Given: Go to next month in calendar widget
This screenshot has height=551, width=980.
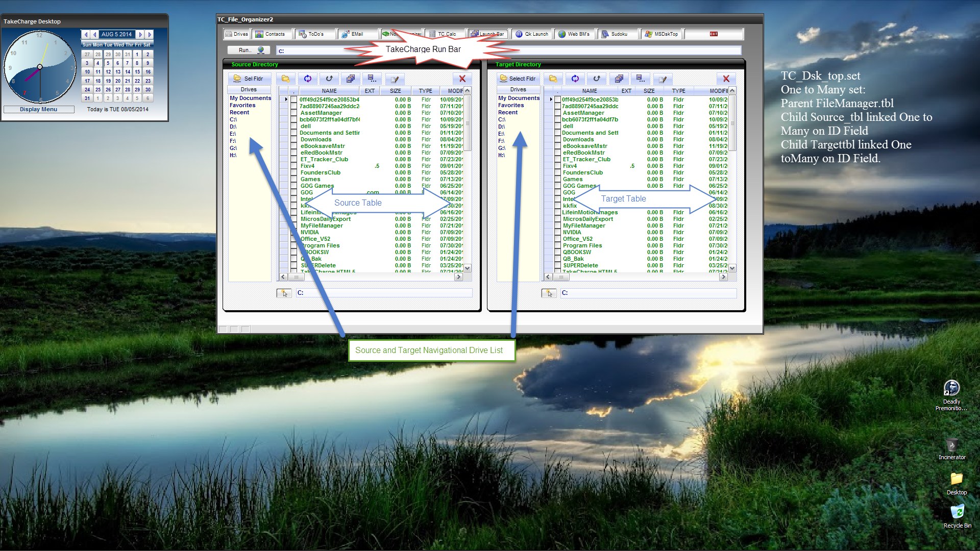Looking at the screenshot, I should pyautogui.click(x=140, y=35).
